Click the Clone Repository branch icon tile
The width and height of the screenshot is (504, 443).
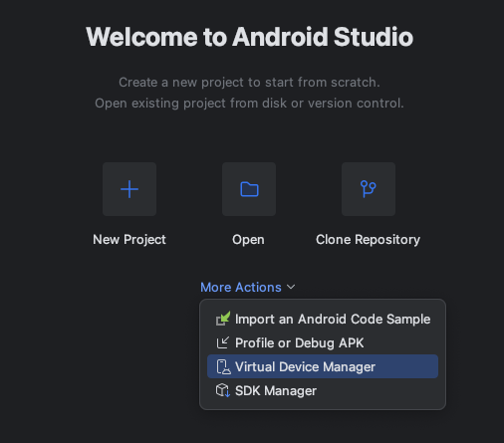(x=369, y=189)
